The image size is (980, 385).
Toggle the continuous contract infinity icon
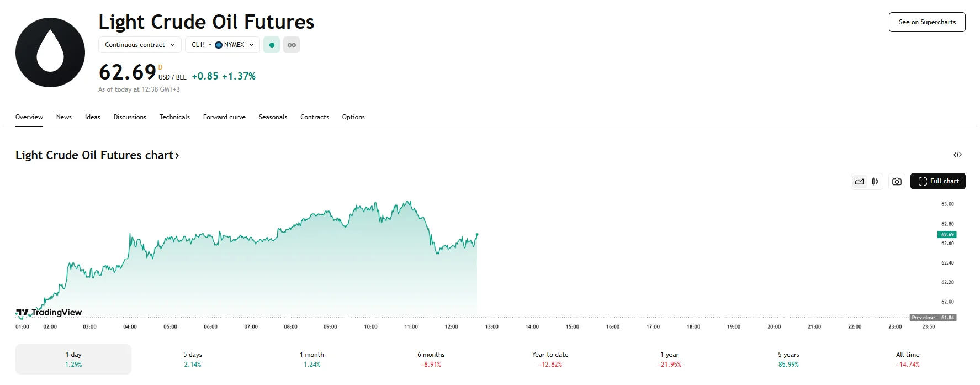click(x=292, y=45)
